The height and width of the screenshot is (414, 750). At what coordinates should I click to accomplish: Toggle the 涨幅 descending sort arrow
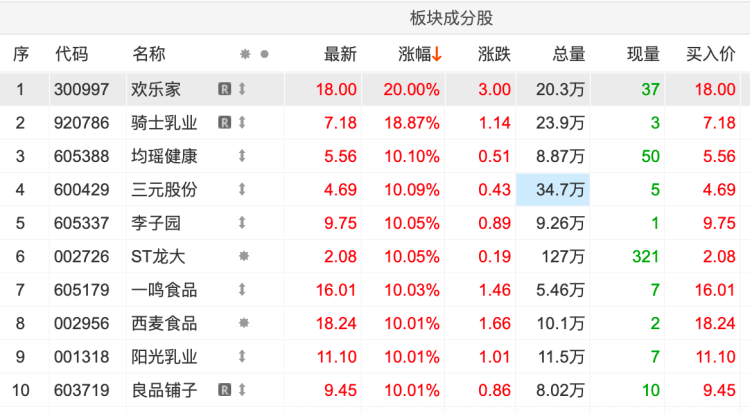[x=436, y=54]
